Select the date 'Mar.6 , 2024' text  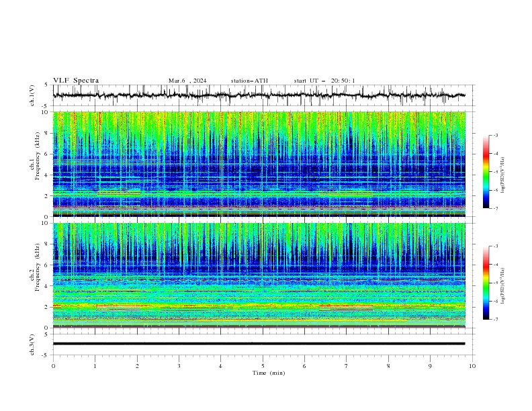tap(187, 81)
